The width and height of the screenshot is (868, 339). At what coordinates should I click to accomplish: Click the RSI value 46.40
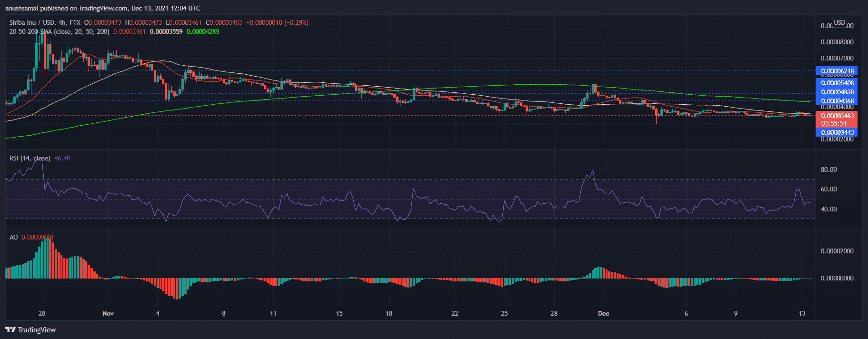pyautogui.click(x=62, y=158)
